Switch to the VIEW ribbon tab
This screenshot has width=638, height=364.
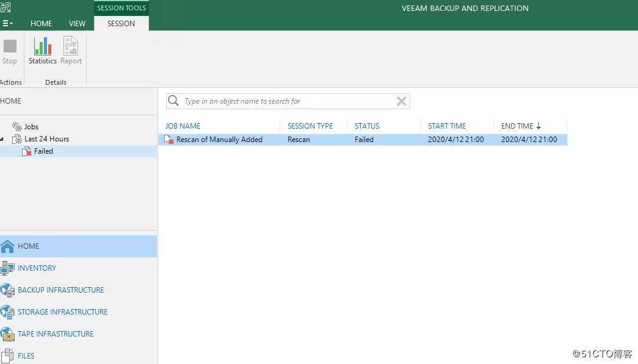[x=77, y=24]
